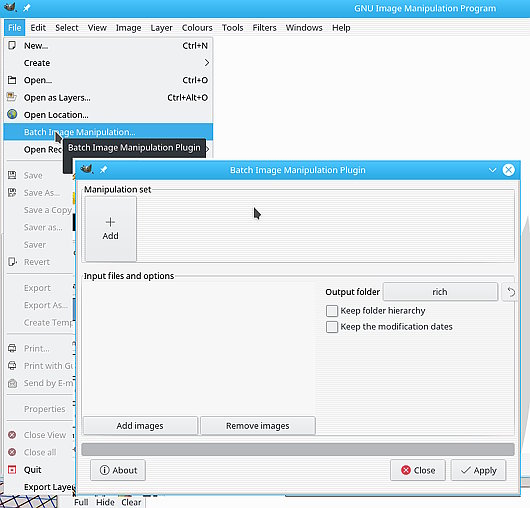The height and width of the screenshot is (508, 530).
Task: Open the Select menu
Action: click(67, 28)
